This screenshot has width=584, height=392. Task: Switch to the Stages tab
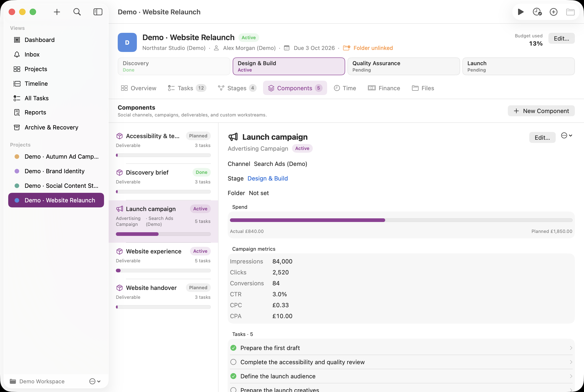click(x=237, y=88)
